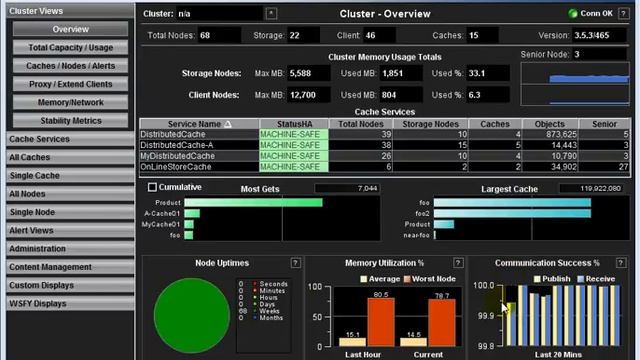Open Total Capacity / Usage view
The height and width of the screenshot is (360, 640).
click(70, 47)
